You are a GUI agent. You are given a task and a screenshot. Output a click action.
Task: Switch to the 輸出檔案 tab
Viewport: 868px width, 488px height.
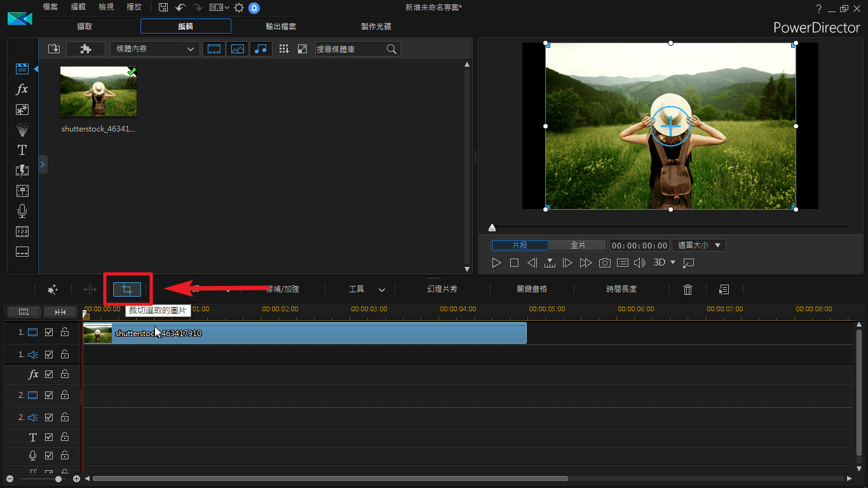(x=281, y=27)
